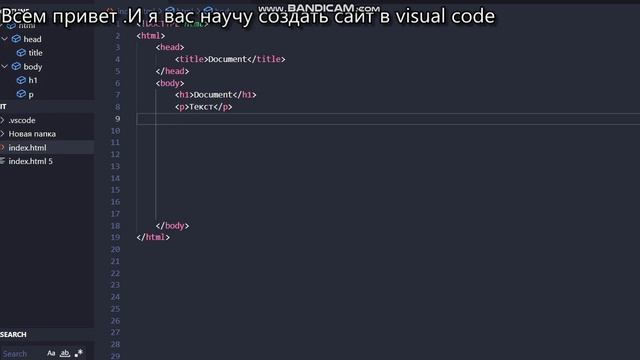Click the opening html tag on line 2

151,36
